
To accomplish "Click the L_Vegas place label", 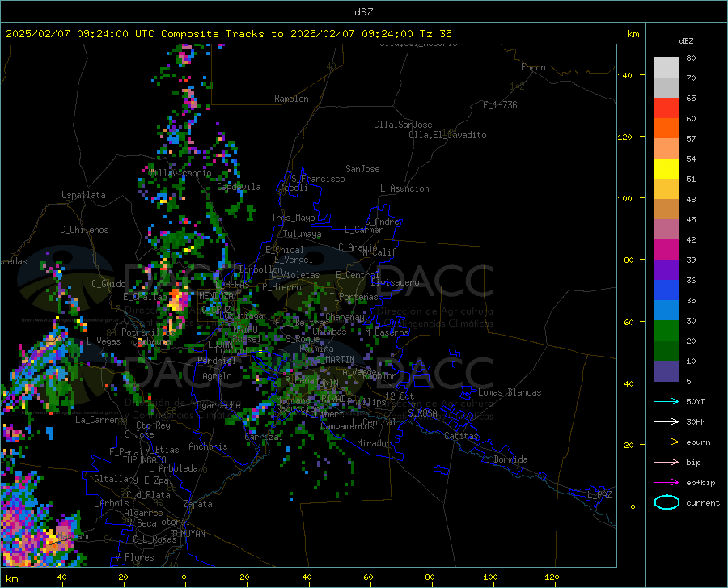I will [x=104, y=341].
